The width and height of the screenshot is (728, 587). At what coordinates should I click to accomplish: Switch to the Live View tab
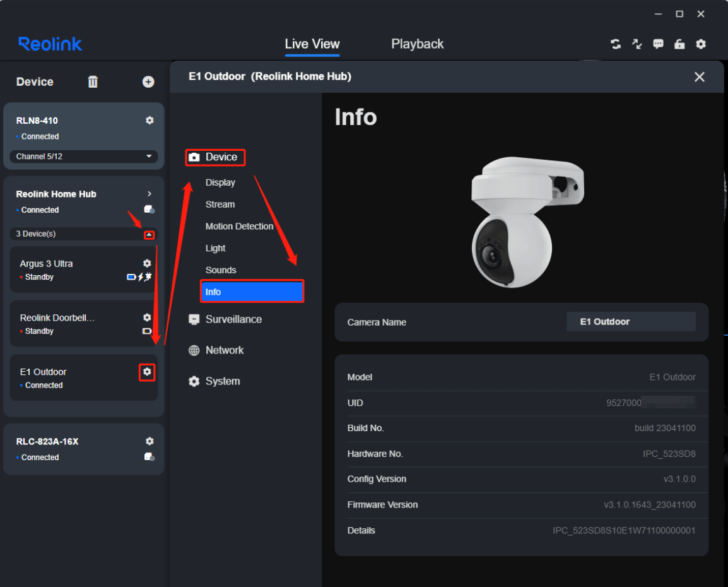[x=312, y=44]
